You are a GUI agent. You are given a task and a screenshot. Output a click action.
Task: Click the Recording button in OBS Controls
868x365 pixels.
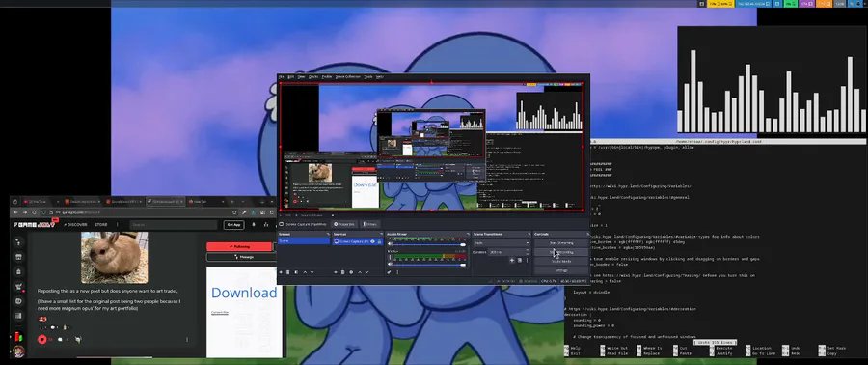pos(561,252)
